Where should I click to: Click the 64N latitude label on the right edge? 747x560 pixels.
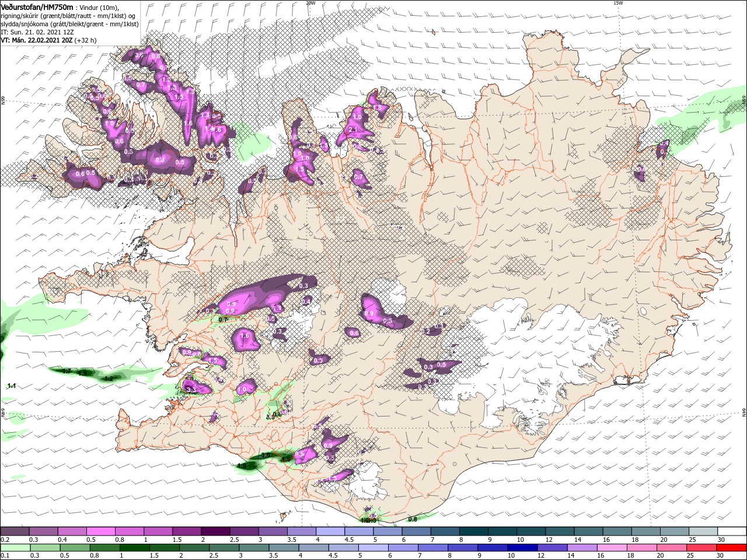744,412
